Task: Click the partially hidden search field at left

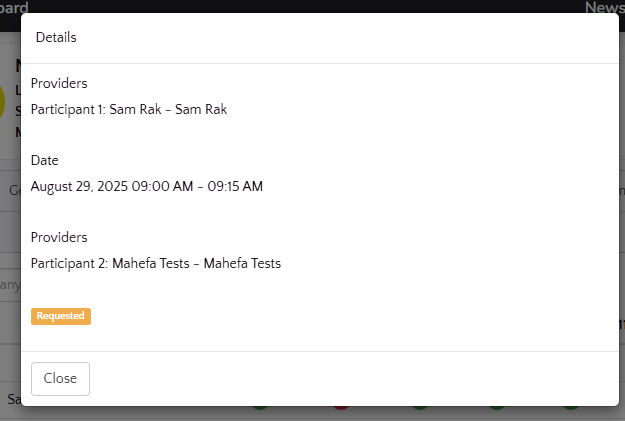Action: pyautogui.click(x=10, y=285)
